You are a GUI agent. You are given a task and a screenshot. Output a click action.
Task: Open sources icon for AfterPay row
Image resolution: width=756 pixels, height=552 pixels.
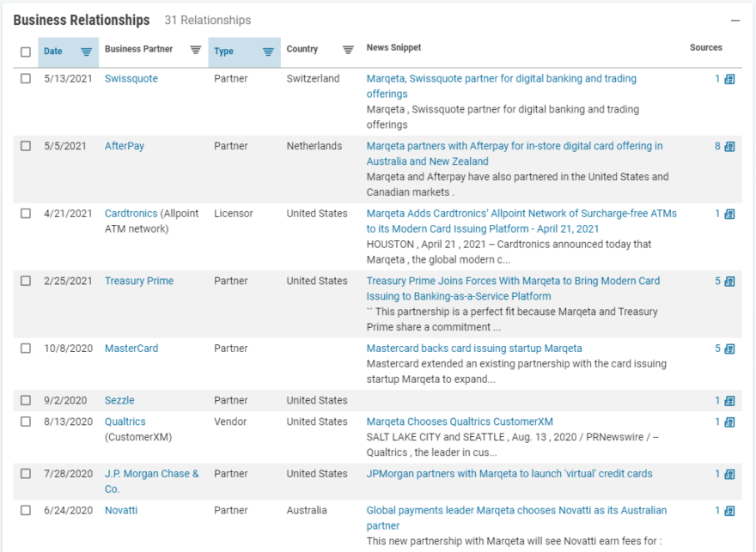[729, 147]
